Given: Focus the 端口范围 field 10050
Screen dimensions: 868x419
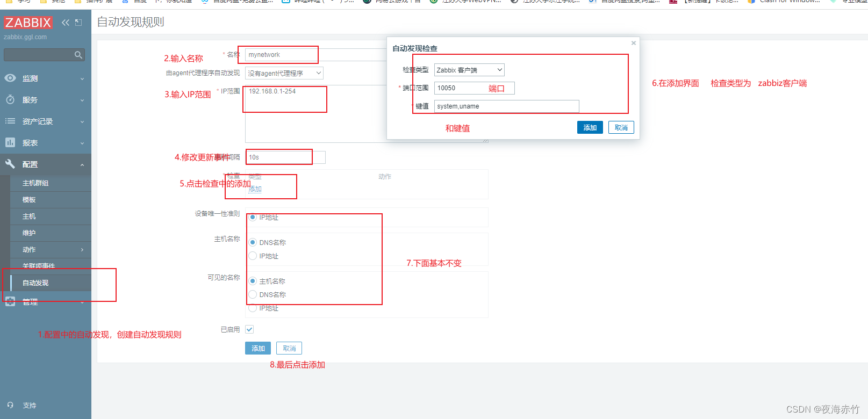Looking at the screenshot, I should pos(475,88).
